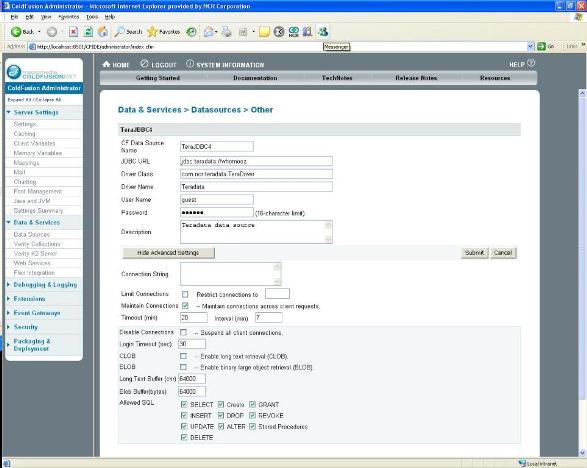The image size is (587, 468).
Task: Uncheck the INSERT allowed SQL checkbox
Action: coord(184,415)
